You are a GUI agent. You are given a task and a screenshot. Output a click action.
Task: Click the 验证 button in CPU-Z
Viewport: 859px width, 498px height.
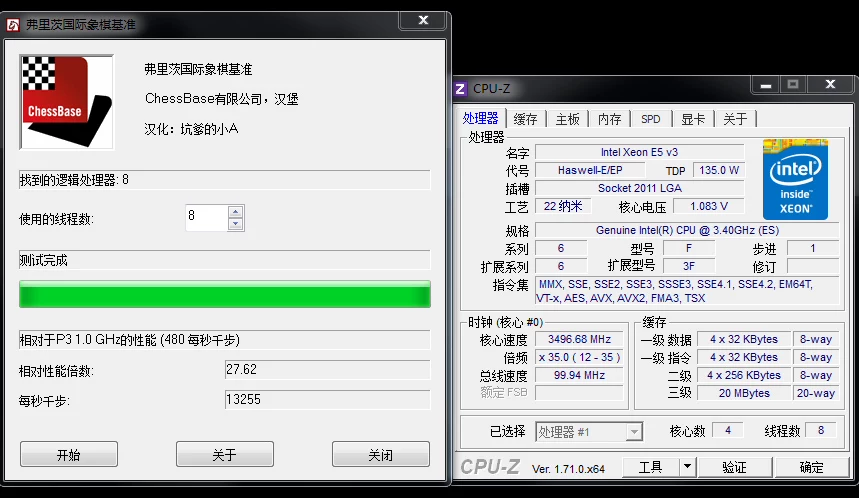coord(734,467)
